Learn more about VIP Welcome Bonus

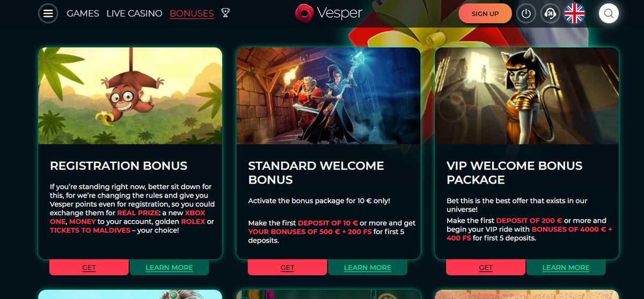point(566,267)
